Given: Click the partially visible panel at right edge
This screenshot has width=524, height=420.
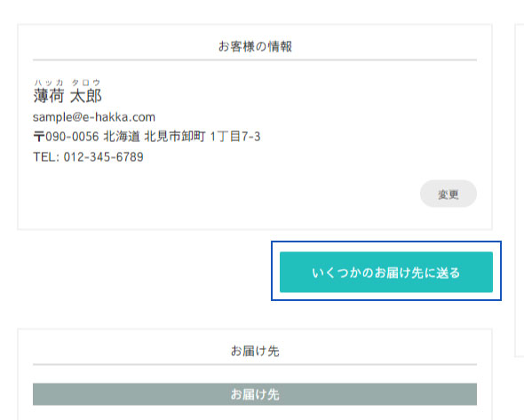Looking at the screenshot, I should 520,190.
